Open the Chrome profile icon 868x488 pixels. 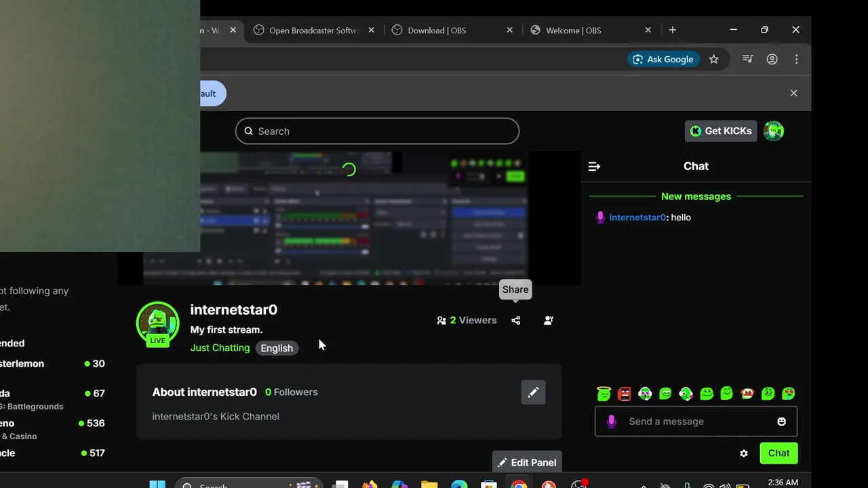pyautogui.click(x=772, y=59)
